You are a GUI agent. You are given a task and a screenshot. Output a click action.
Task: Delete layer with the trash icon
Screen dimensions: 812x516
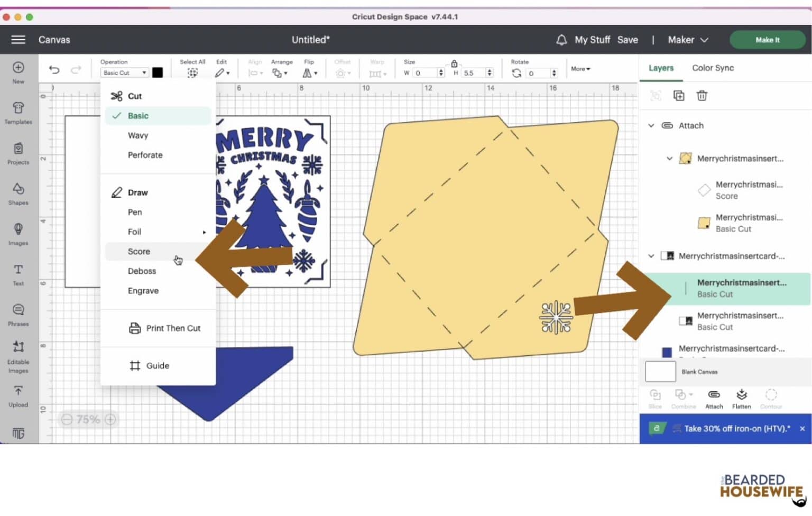point(702,96)
